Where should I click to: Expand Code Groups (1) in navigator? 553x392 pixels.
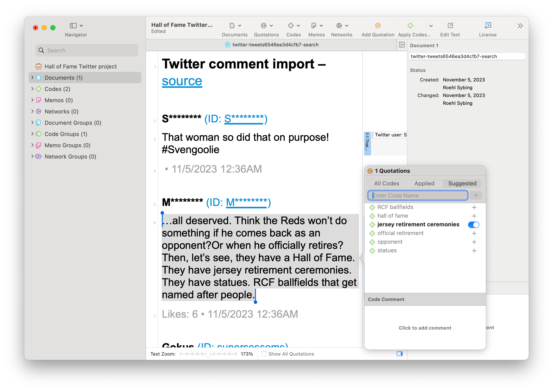point(32,134)
